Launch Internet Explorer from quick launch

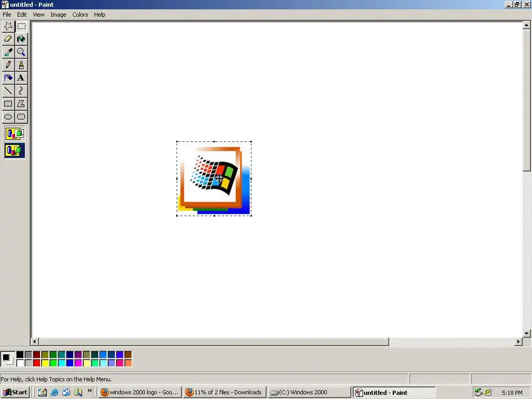[x=54, y=393]
